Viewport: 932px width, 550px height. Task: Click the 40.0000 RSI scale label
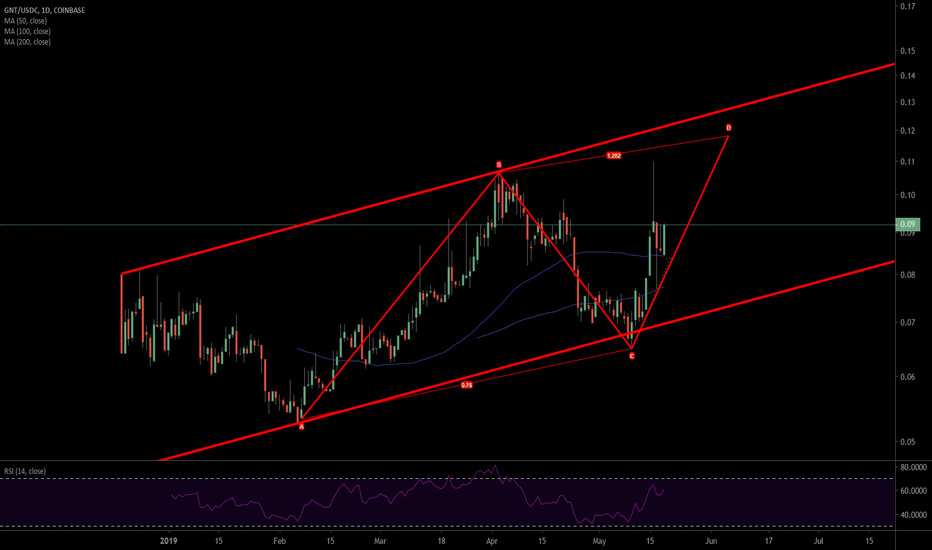pyautogui.click(x=914, y=515)
